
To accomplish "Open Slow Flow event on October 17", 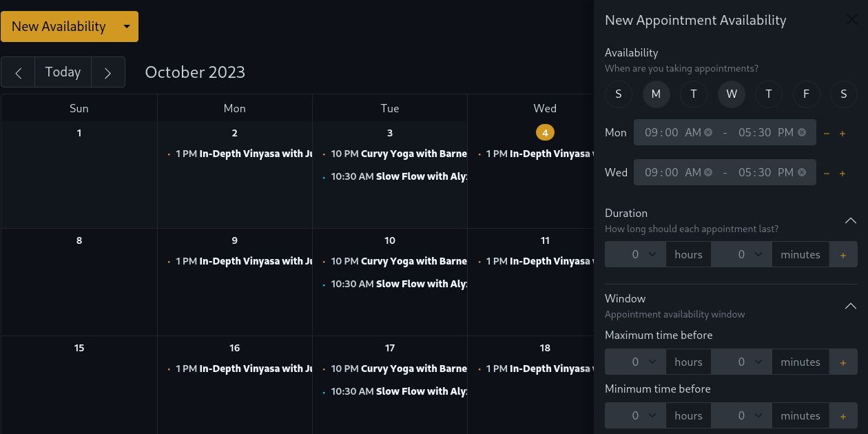I will click(394, 391).
